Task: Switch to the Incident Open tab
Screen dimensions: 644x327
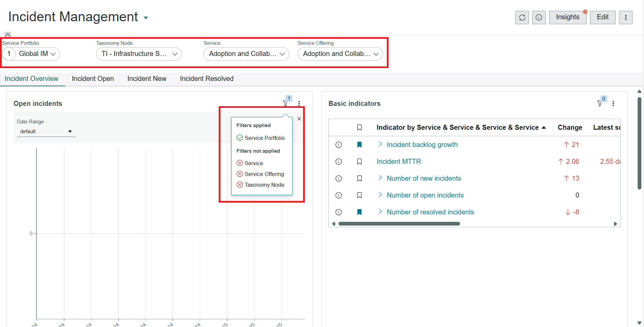Action: pyautogui.click(x=93, y=79)
